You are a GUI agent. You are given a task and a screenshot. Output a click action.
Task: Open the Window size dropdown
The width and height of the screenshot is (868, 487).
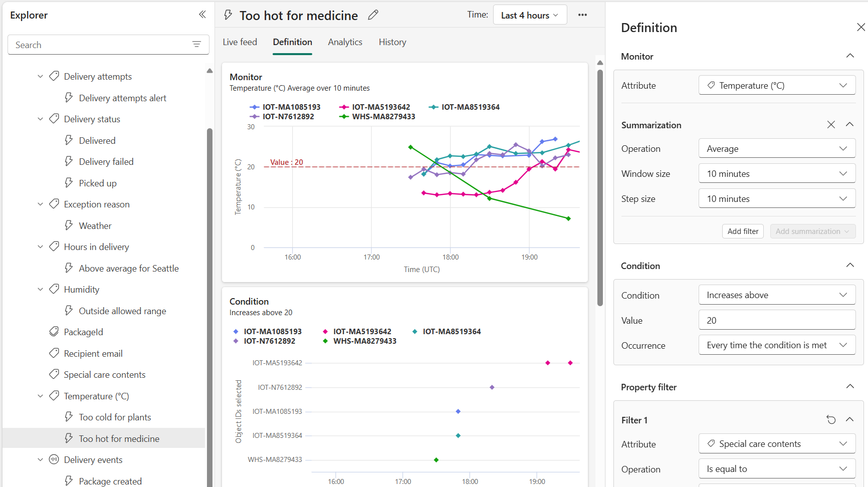(776, 174)
